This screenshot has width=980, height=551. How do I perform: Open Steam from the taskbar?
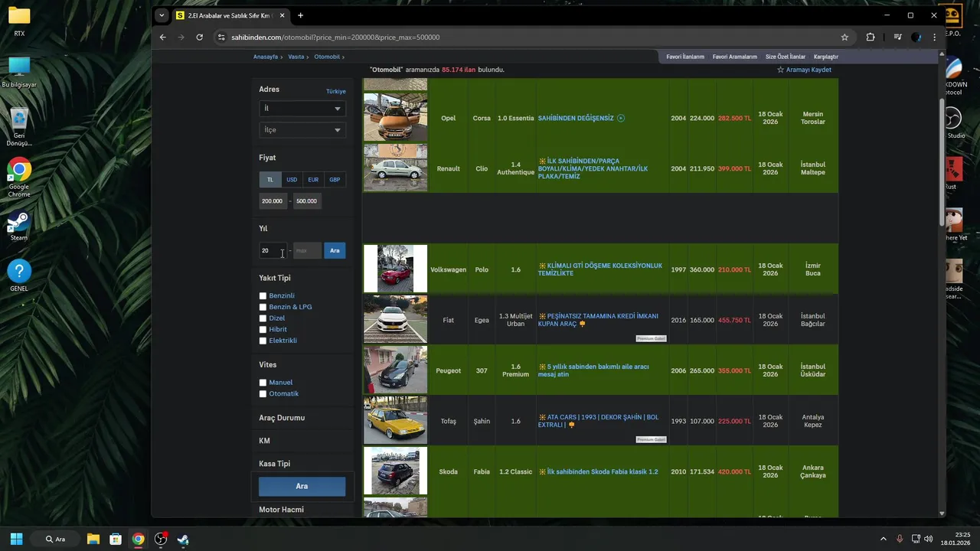coord(183,539)
